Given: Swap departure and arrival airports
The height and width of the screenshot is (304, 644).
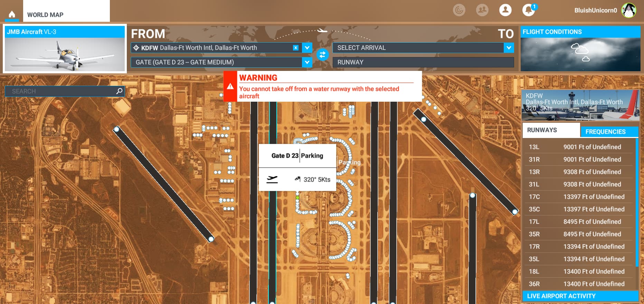Looking at the screenshot, I should coord(322,55).
